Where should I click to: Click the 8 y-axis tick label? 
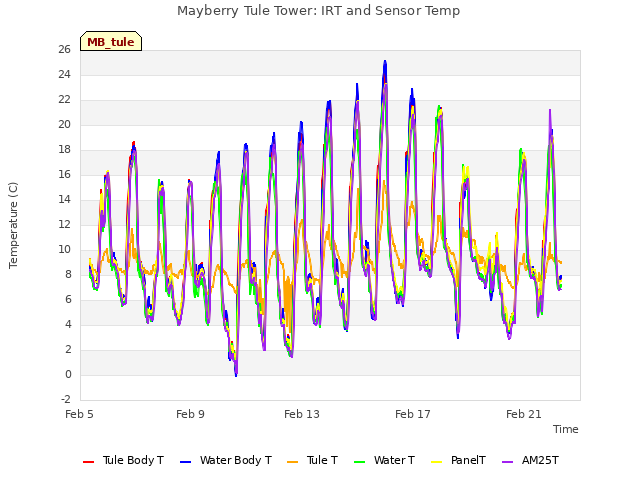click(68, 275)
